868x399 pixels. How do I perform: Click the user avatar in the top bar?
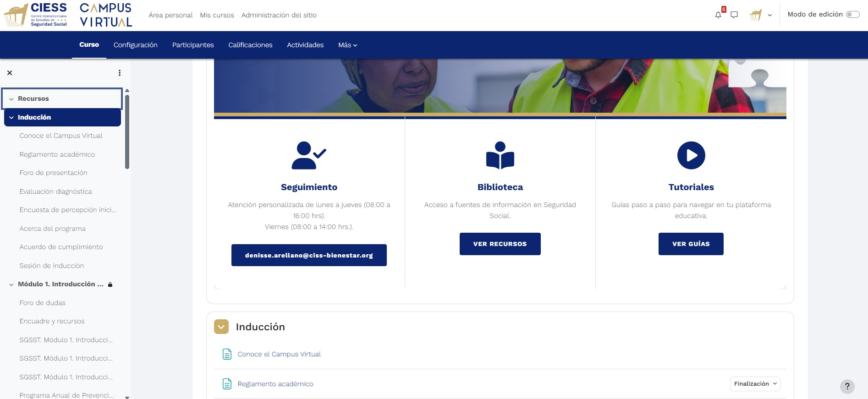click(756, 15)
